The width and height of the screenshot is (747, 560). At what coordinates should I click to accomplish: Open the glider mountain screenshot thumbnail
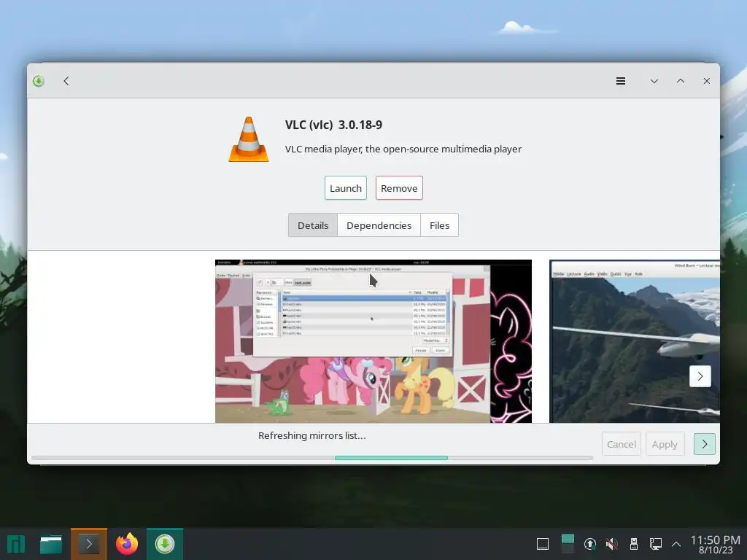[x=634, y=341]
